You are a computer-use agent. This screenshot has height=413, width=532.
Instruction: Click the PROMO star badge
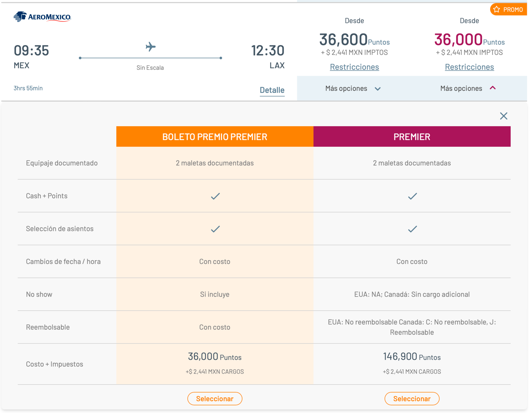[508, 10]
